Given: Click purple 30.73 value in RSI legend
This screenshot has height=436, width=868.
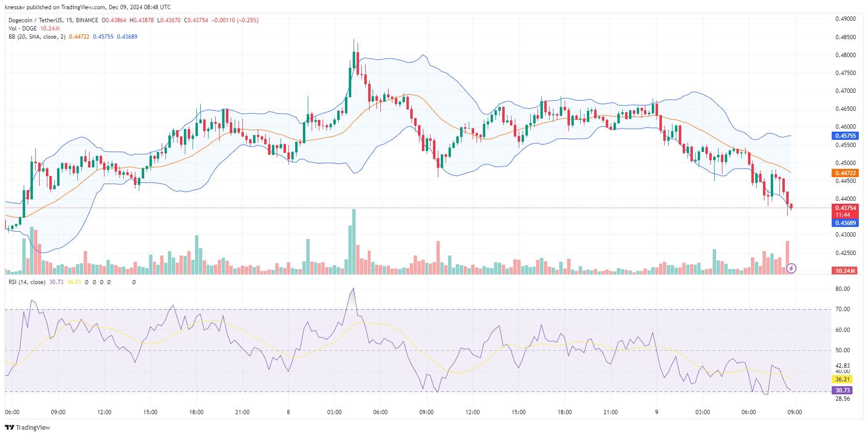Looking at the screenshot, I should click(x=56, y=282).
